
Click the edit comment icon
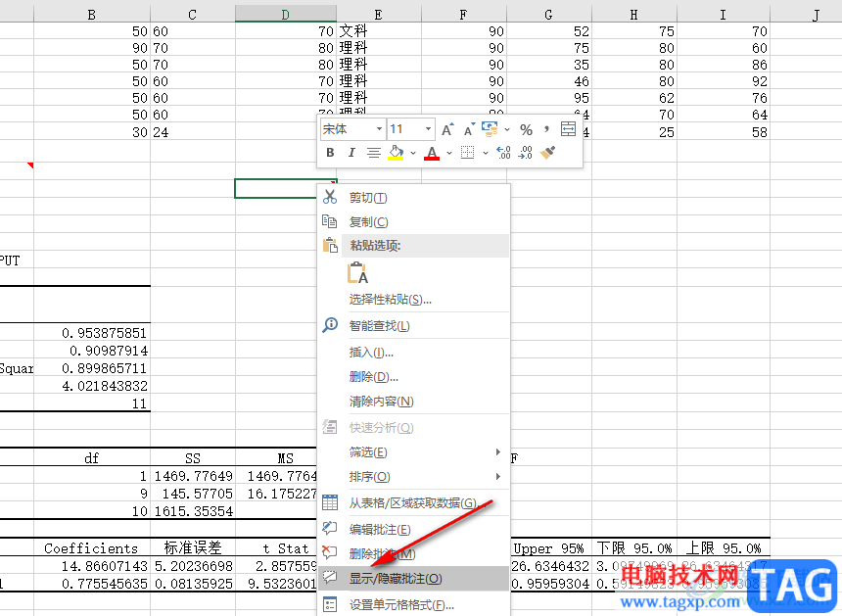pos(330,529)
